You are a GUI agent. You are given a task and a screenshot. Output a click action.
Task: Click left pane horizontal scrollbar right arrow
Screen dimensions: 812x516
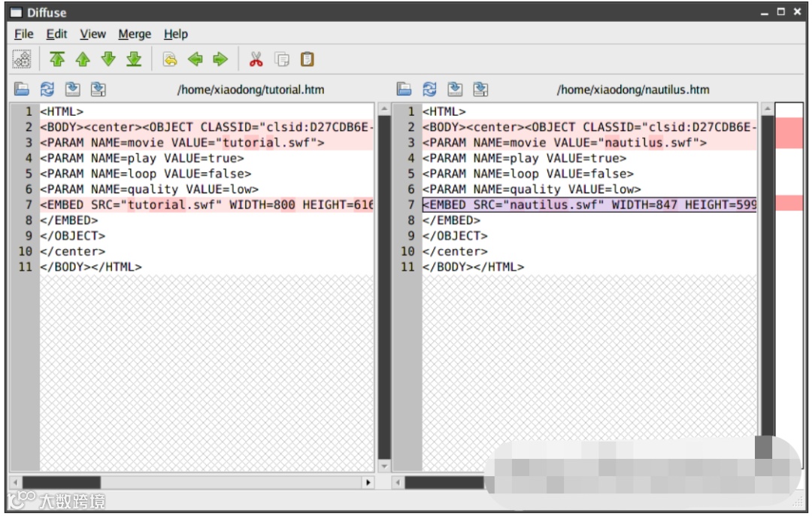[368, 482]
